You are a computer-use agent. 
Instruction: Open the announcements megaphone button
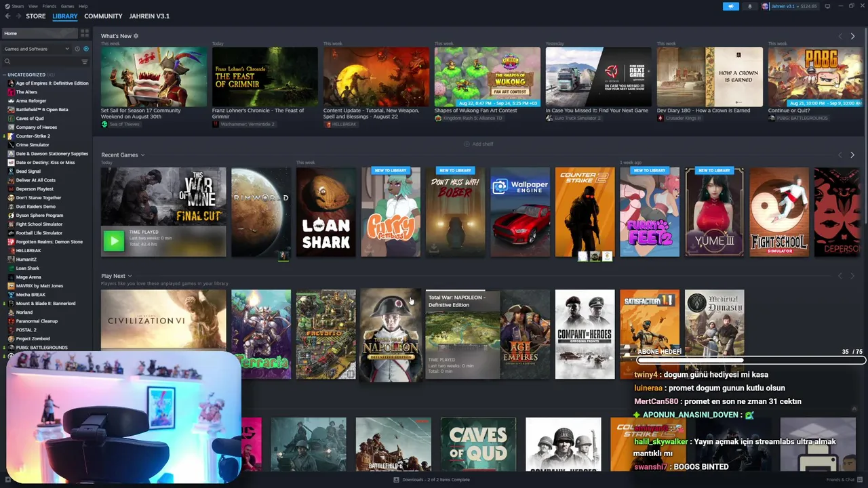[731, 6]
